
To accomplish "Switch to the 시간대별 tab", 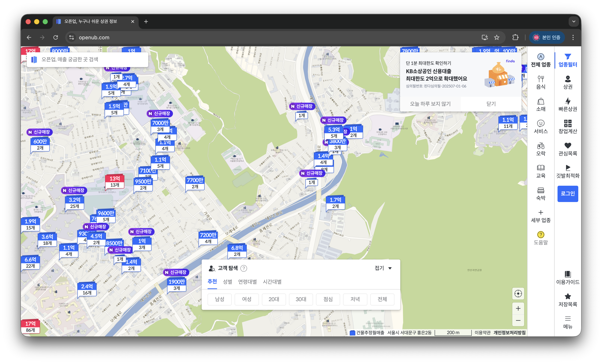I will pos(272,282).
